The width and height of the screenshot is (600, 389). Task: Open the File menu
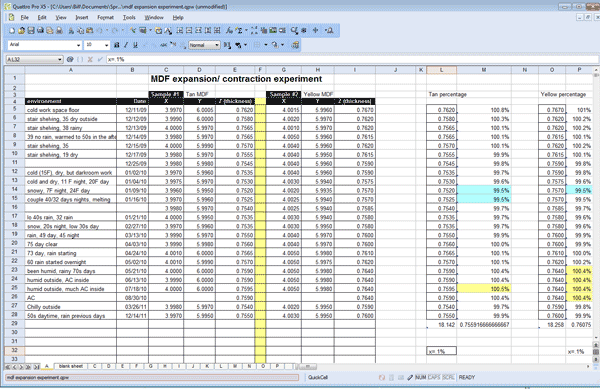pos(24,18)
